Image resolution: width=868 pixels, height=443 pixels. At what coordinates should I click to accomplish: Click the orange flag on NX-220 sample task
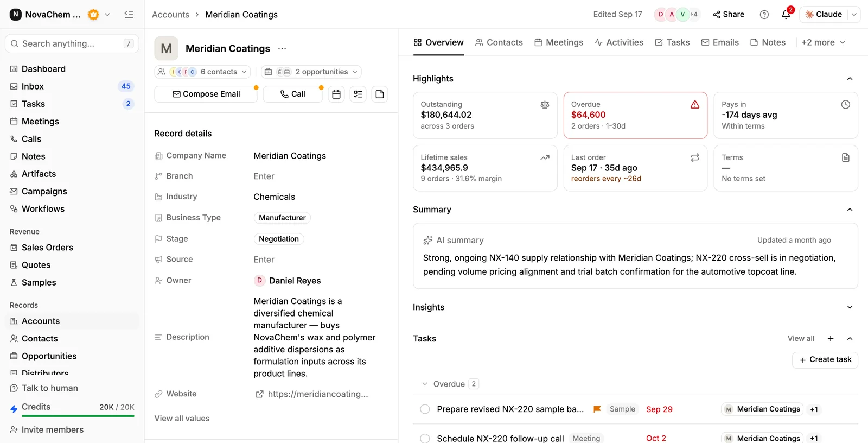597,409
